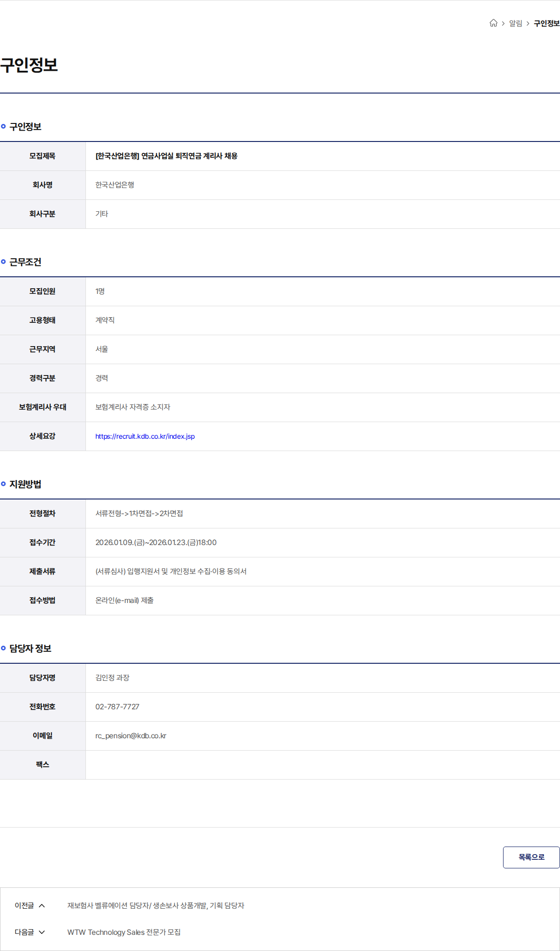This screenshot has width=560, height=951.
Task: Click the 전형절차 value 서류전형->1차면접->2차면접
Action: pyautogui.click(x=139, y=514)
